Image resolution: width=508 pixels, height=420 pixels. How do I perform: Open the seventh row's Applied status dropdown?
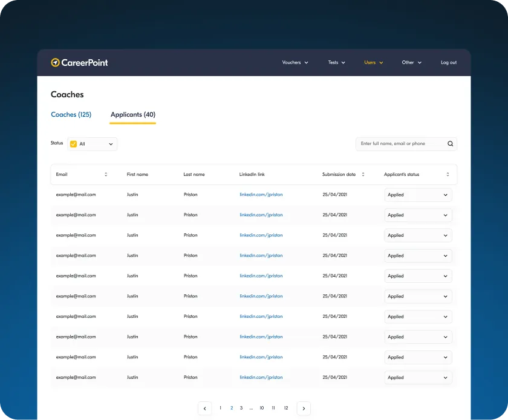click(x=418, y=317)
